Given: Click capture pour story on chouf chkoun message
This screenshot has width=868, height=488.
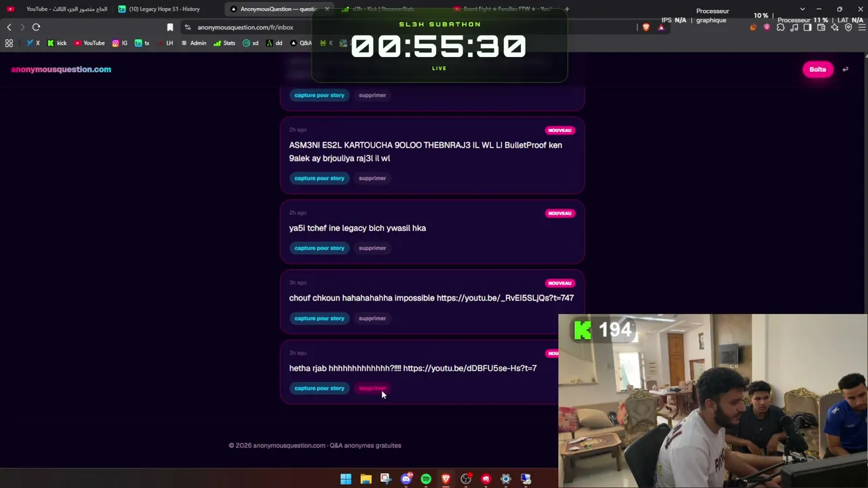Looking at the screenshot, I should 319,319.
